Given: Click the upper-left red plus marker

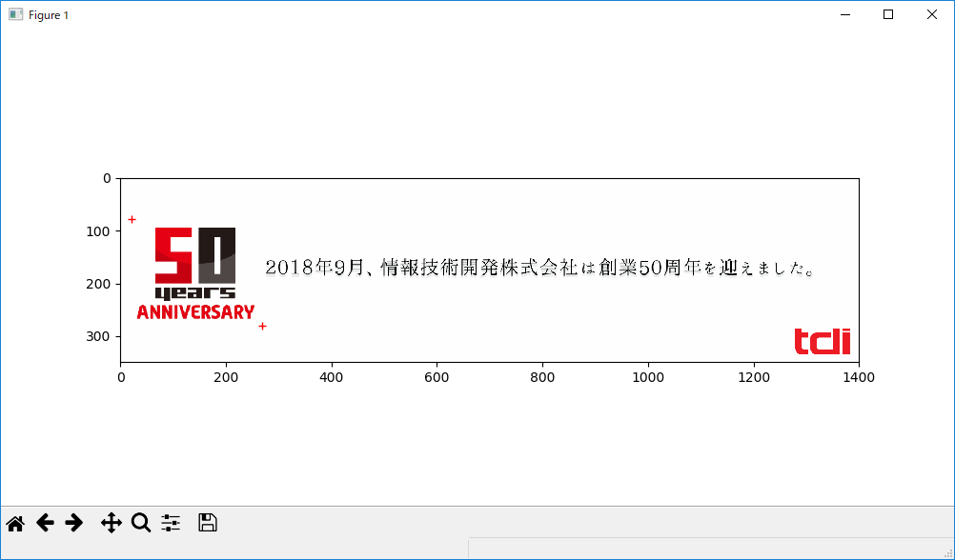Looking at the screenshot, I should click(132, 220).
